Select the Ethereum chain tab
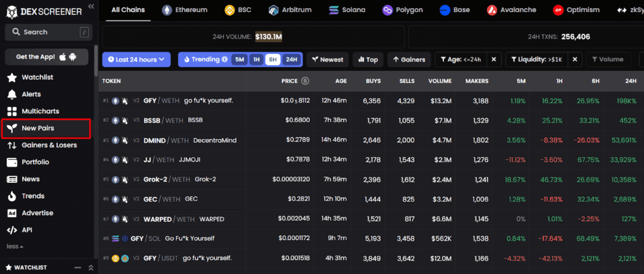This screenshot has width=644, height=274. (184, 10)
